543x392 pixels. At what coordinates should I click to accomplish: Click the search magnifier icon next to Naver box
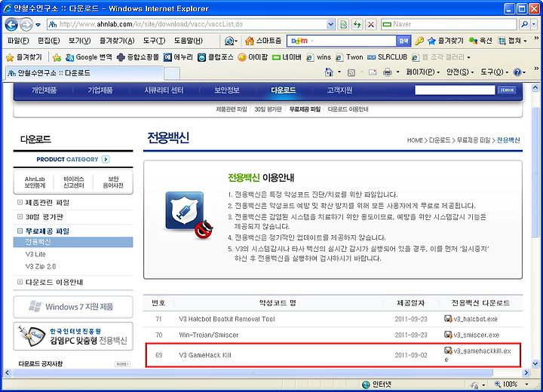click(525, 24)
